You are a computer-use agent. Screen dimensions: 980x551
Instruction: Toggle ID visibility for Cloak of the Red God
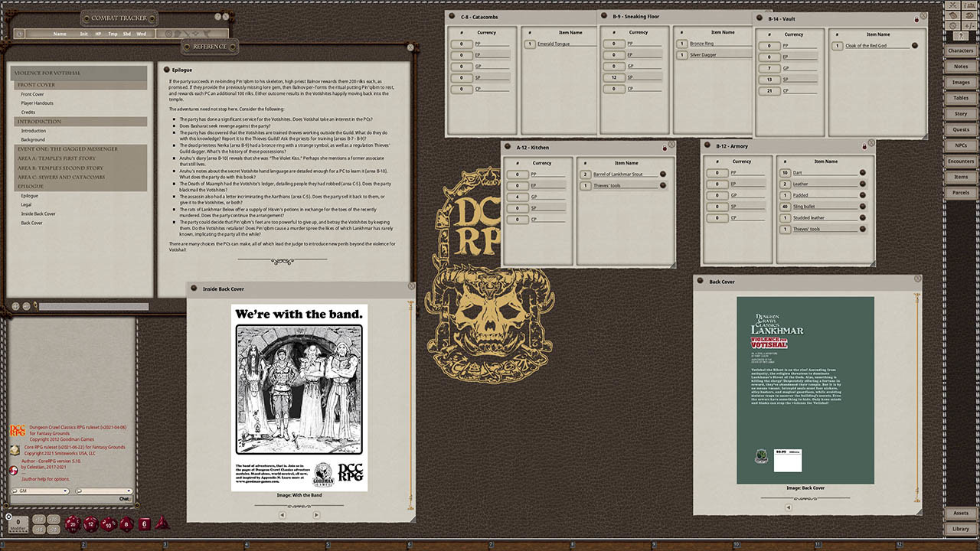pyautogui.click(x=913, y=44)
